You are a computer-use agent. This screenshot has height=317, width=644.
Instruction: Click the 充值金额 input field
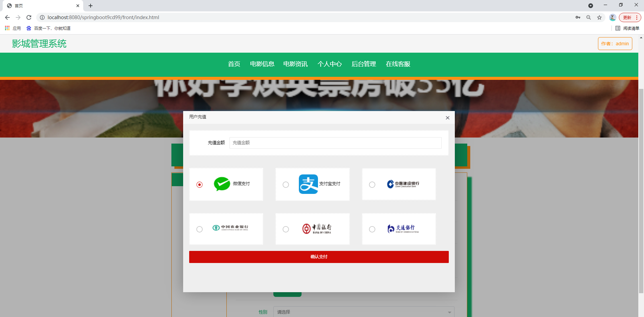pos(335,143)
